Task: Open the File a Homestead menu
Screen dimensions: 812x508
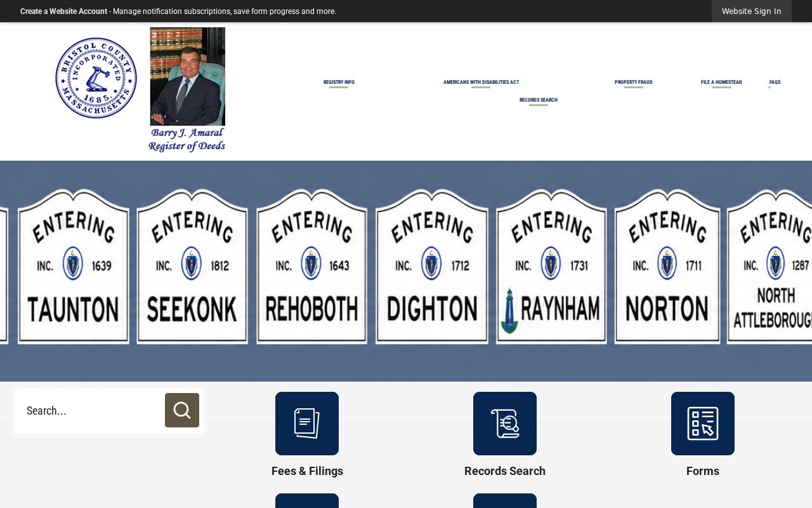Action: coord(721,83)
